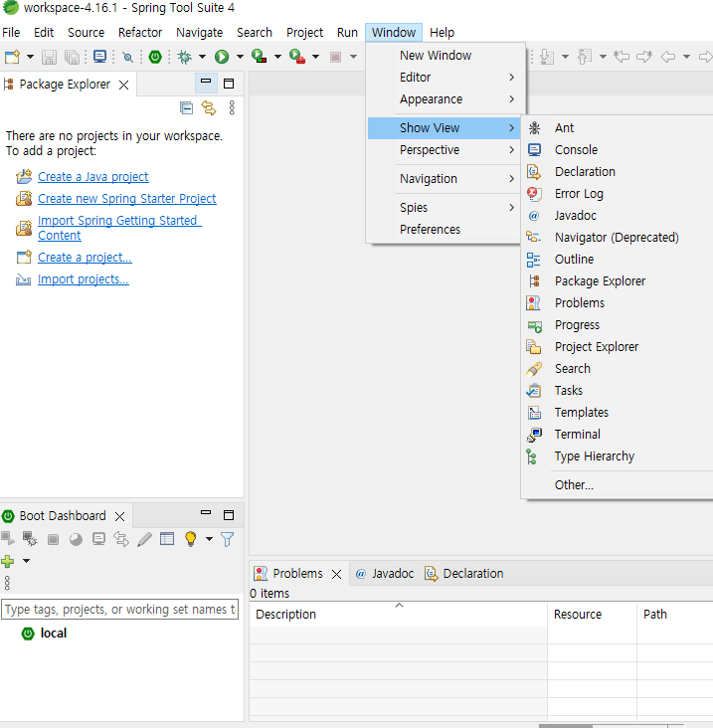Viewport: 713px width, 728px height.
Task: Click the Boot Dashboard lightbulb icon
Action: (190, 539)
